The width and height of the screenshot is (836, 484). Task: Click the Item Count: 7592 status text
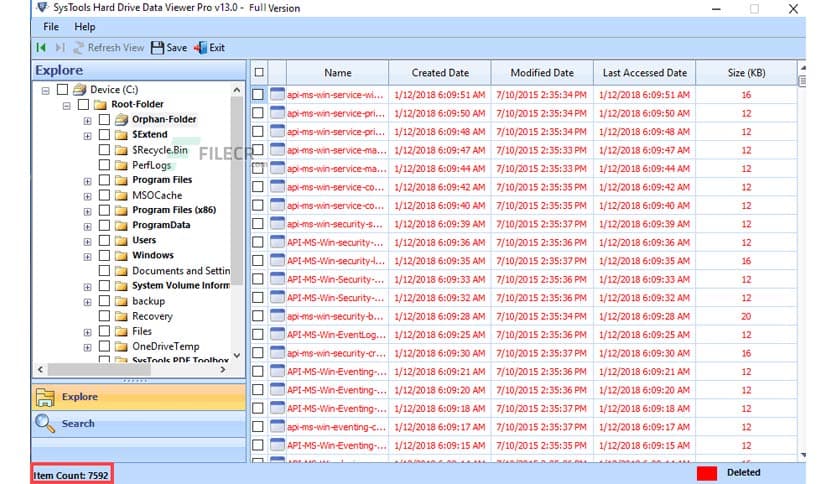coord(71,475)
